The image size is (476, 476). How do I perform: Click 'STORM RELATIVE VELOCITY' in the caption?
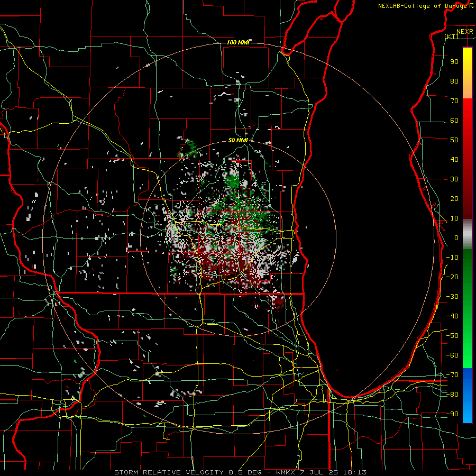click(x=169, y=472)
